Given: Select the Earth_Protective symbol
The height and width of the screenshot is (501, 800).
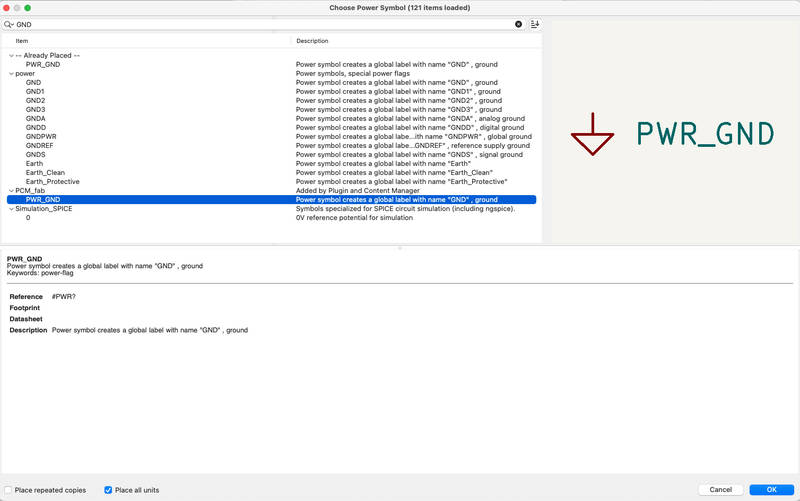Looking at the screenshot, I should click(x=52, y=182).
